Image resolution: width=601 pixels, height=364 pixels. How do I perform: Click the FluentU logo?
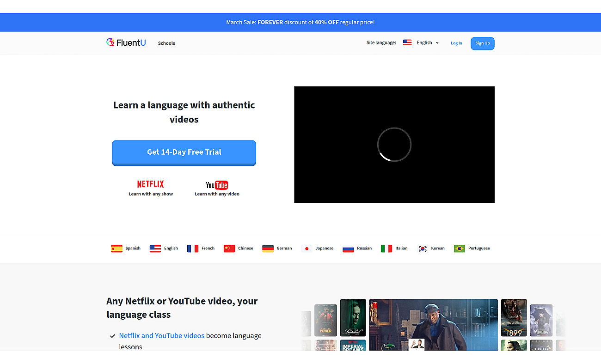pyautogui.click(x=126, y=42)
